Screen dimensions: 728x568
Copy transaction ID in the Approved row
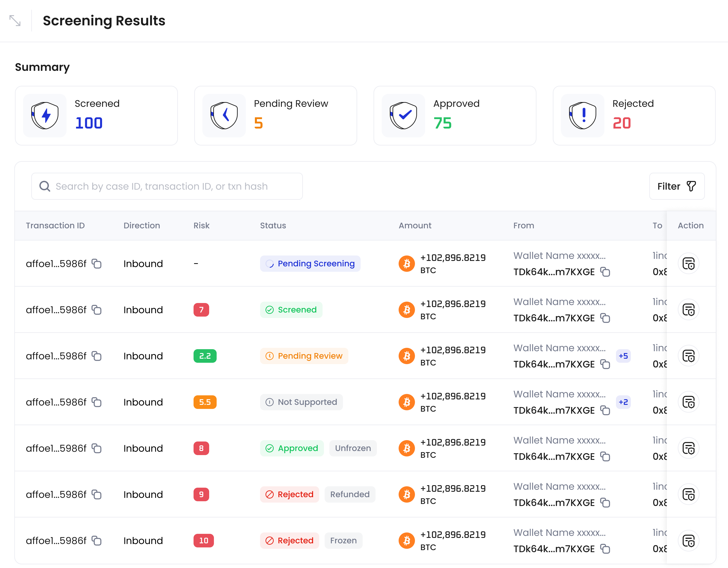point(97,448)
